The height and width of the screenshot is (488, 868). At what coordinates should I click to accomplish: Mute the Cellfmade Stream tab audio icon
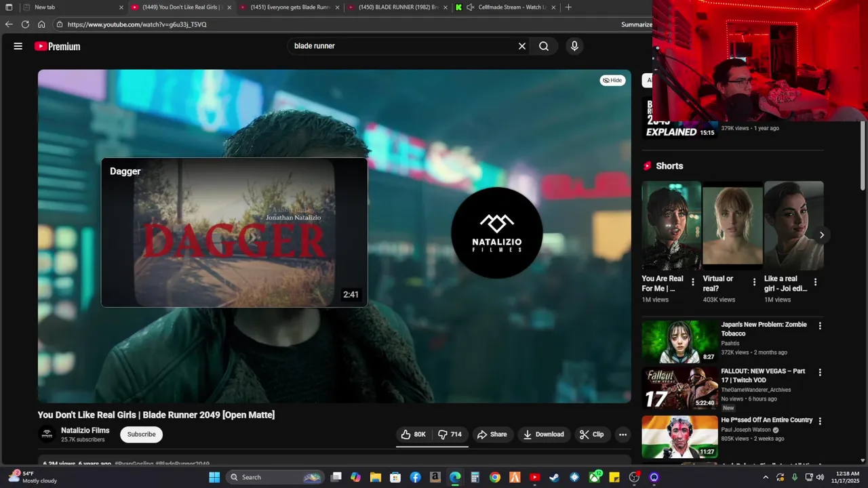coord(470,7)
